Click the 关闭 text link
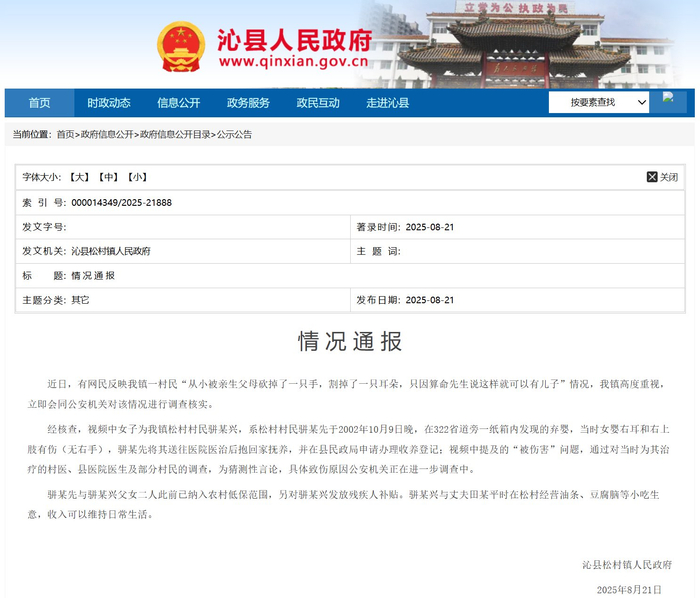The image size is (700, 598). coord(669,177)
